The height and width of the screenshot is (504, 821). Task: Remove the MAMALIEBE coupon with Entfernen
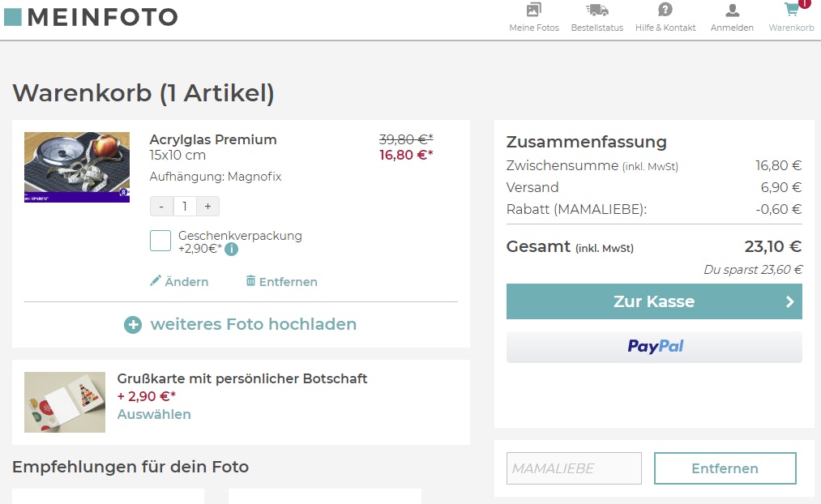[x=724, y=468]
